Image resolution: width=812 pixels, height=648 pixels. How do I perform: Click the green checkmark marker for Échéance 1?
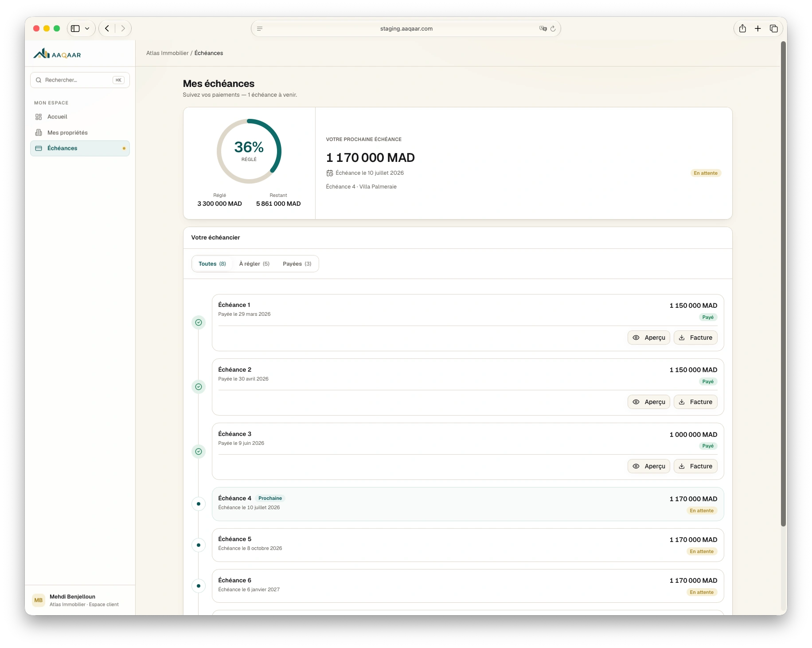[x=199, y=322]
